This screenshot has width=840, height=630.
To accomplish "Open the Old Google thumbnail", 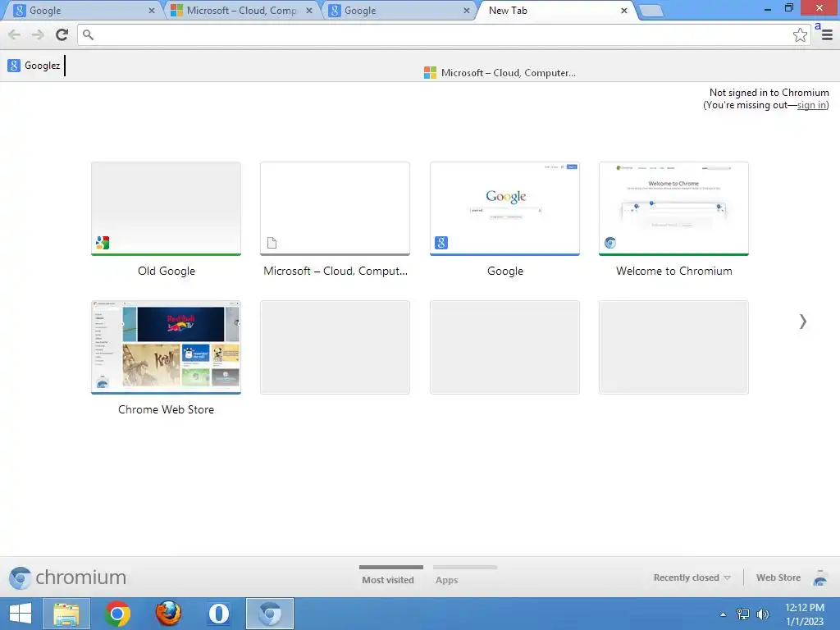I will coord(166,208).
